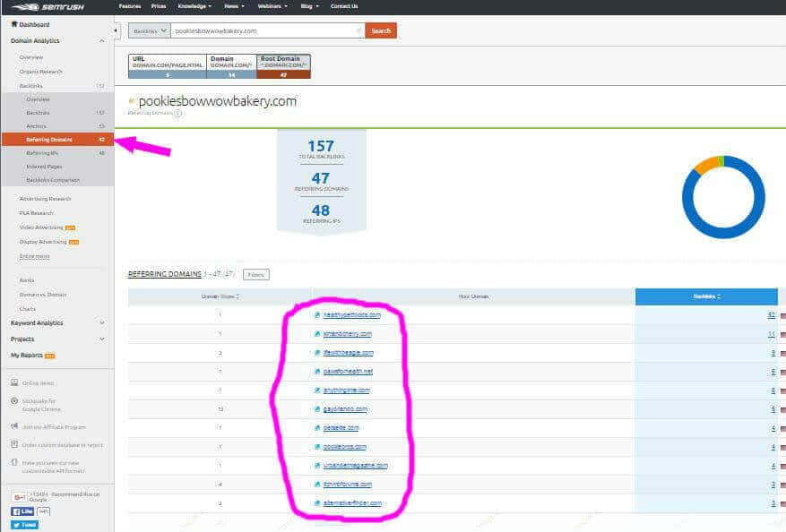Click the customizable API format braces icon
Image resolution: width=786 pixels, height=532 pixels.
14,462
